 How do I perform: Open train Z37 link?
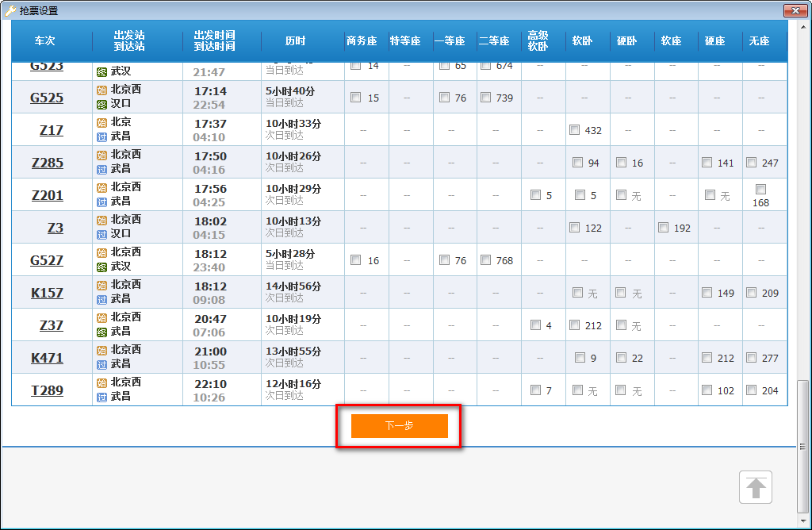(52, 325)
